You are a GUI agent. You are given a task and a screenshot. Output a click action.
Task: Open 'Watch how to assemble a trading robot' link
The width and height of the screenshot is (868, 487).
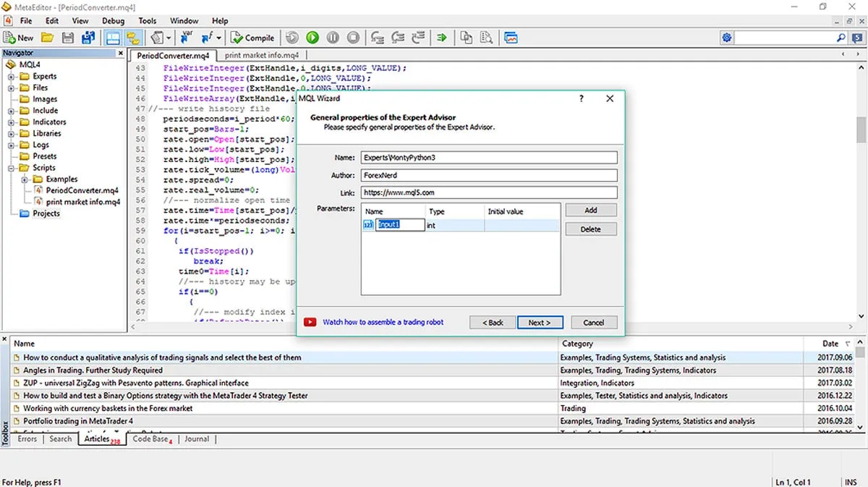383,322
